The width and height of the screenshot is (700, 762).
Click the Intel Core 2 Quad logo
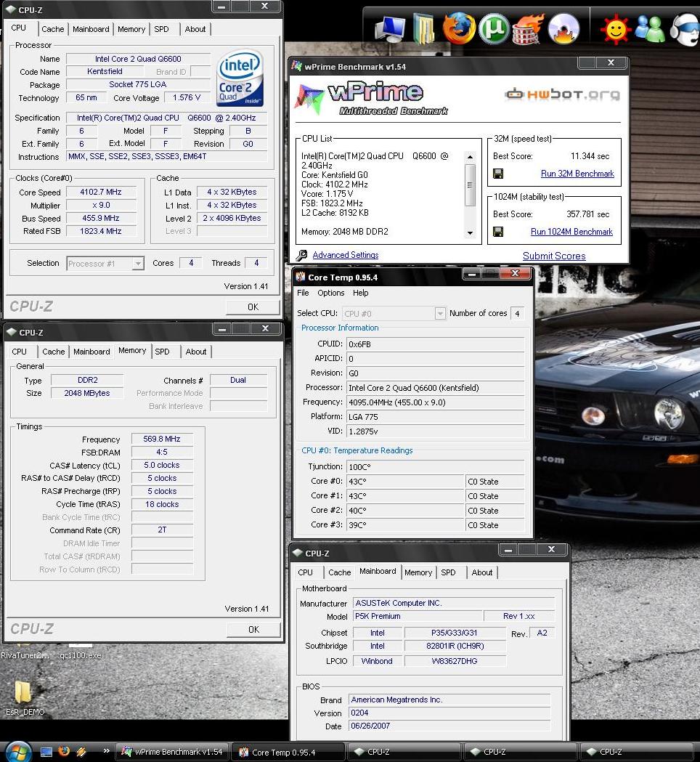(x=240, y=77)
